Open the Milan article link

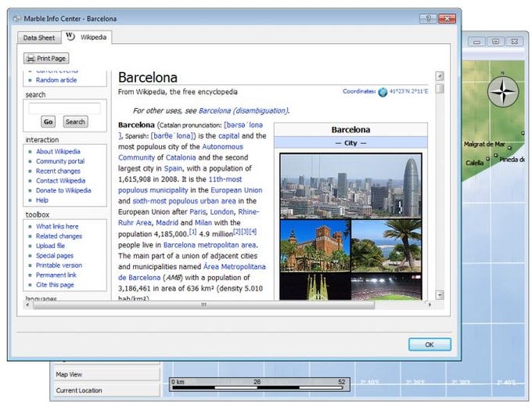click(x=203, y=223)
